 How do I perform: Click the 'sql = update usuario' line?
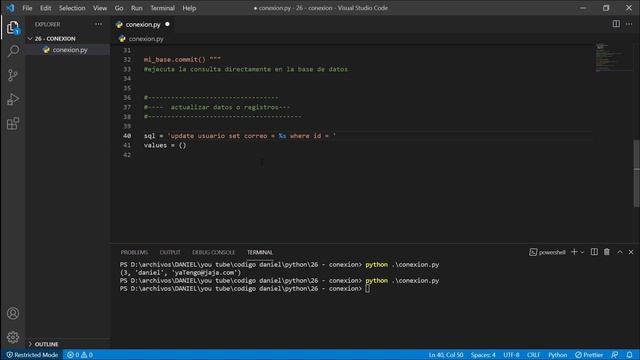(x=240, y=136)
